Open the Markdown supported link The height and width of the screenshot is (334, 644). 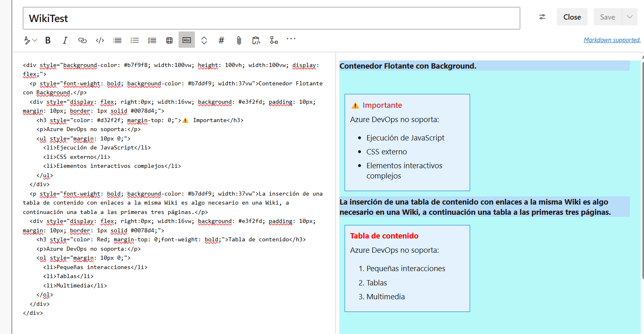[612, 40]
